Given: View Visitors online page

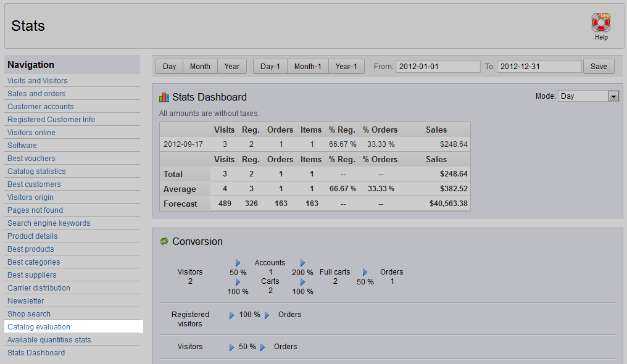Looking at the screenshot, I should tap(31, 133).
